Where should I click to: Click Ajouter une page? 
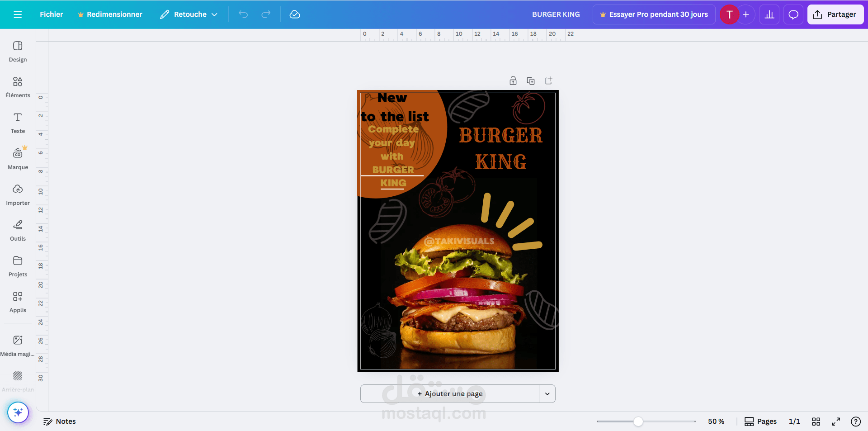450,393
